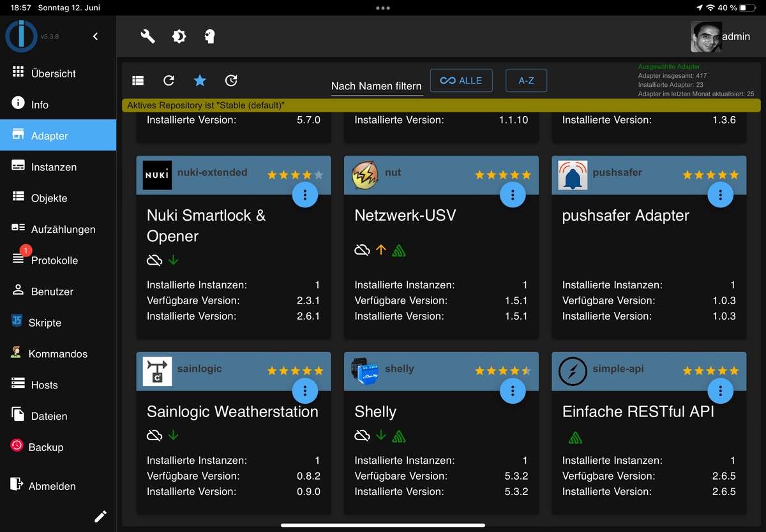
Task: Refresh the adapter list
Action: pos(169,80)
